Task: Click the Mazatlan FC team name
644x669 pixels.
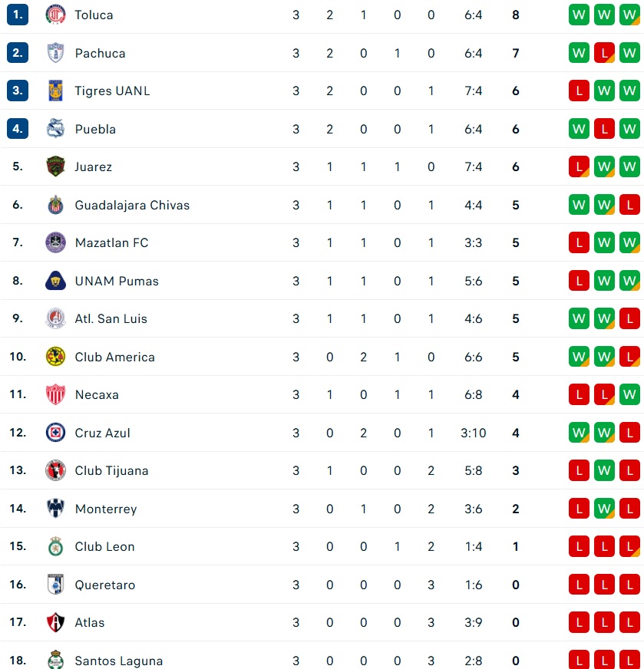Action: 111,242
